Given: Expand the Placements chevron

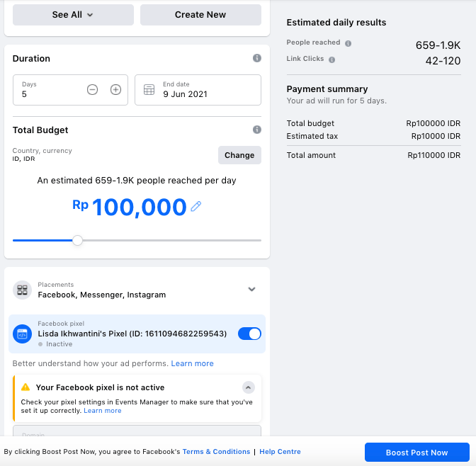Looking at the screenshot, I should point(251,289).
